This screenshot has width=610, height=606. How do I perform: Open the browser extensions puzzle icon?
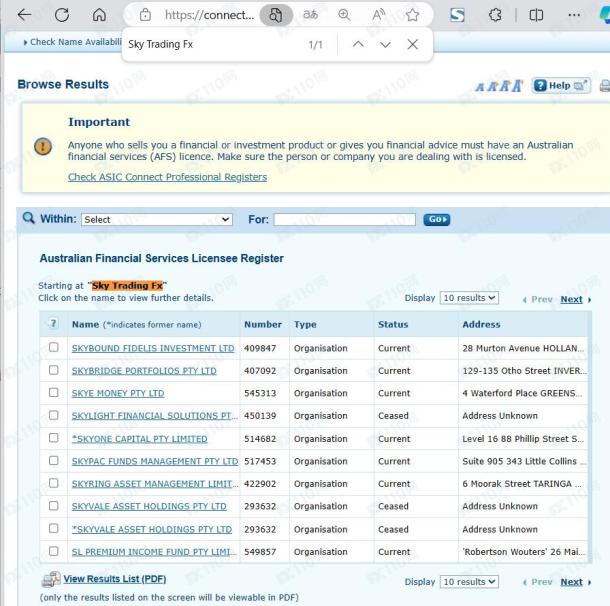click(x=495, y=15)
